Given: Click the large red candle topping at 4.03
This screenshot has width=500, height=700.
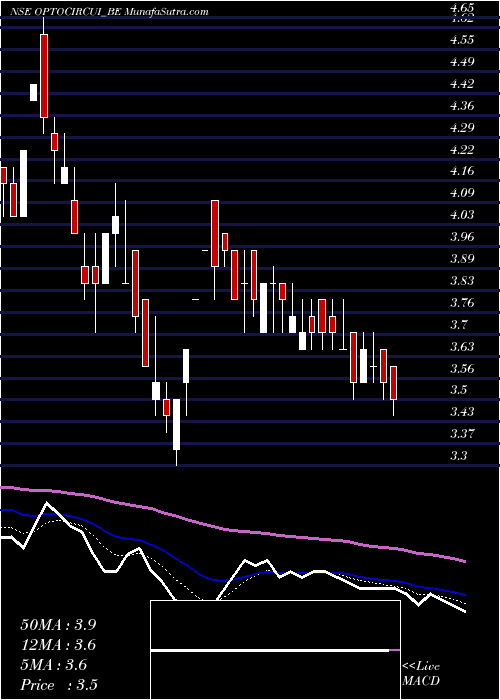Looking at the screenshot, I should click(215, 233).
